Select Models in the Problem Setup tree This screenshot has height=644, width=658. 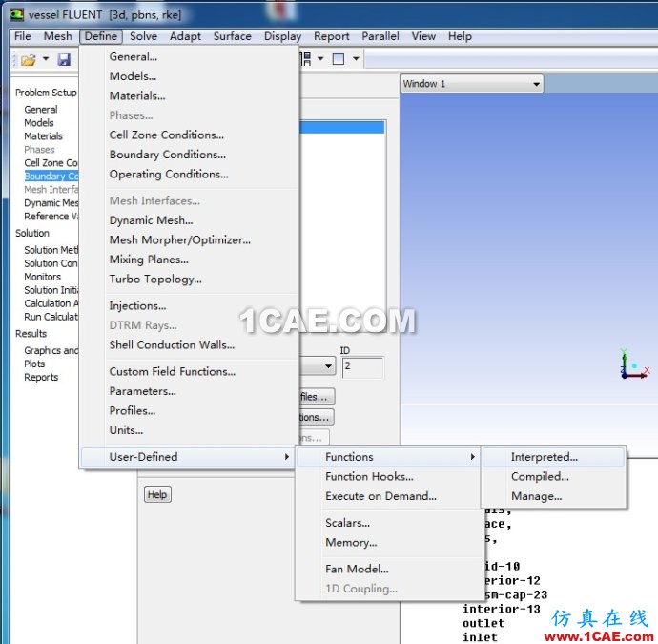(x=39, y=123)
